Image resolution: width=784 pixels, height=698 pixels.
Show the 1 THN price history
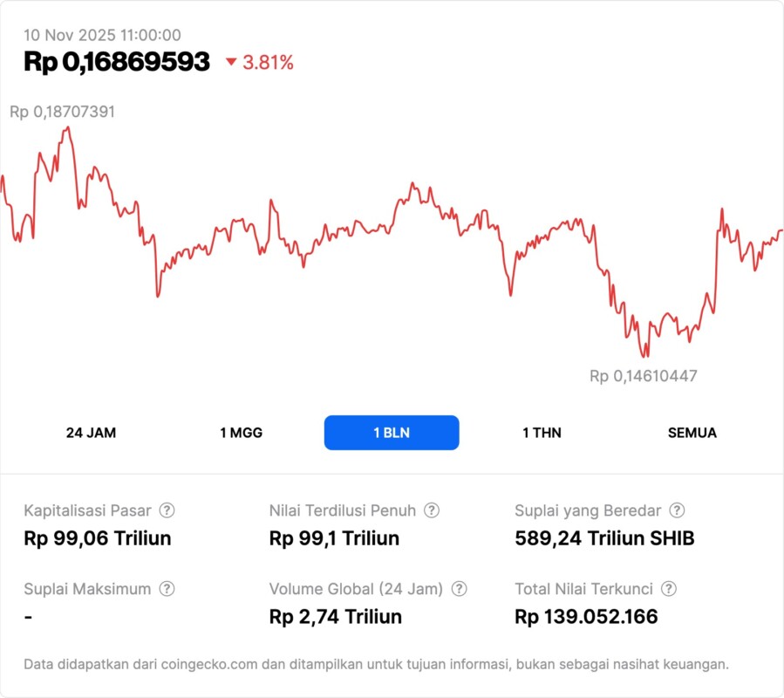pyautogui.click(x=542, y=433)
